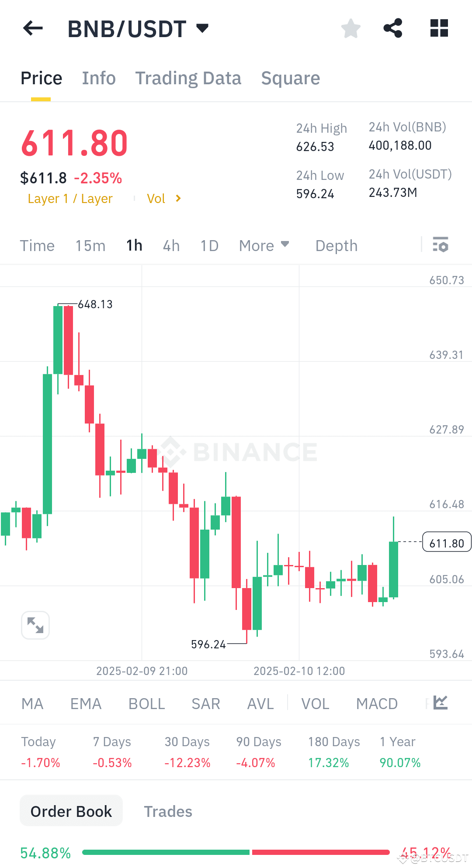Click the back arrow at top left
Viewport: 472px width, 868px height.
(33, 28)
